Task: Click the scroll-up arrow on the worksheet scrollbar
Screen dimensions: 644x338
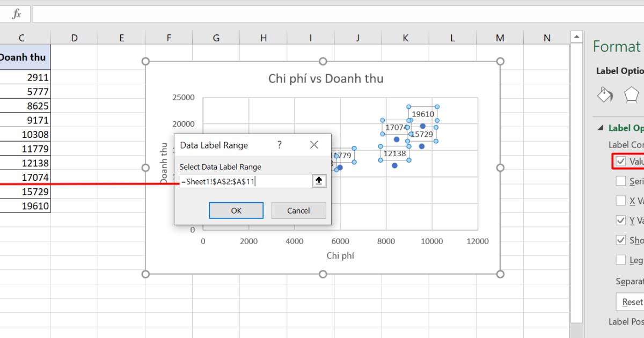Action: click(577, 36)
